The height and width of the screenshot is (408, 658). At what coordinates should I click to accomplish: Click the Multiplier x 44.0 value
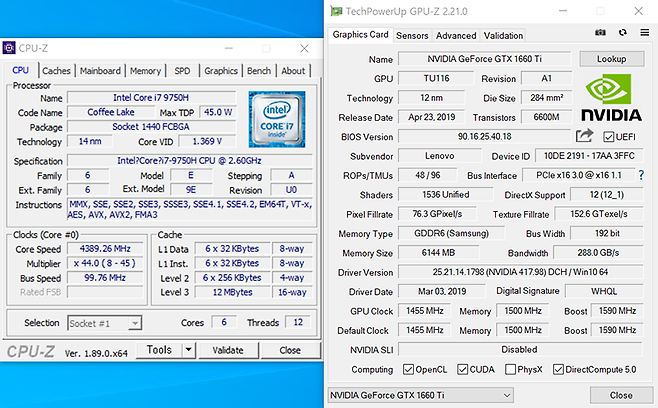tap(105, 263)
